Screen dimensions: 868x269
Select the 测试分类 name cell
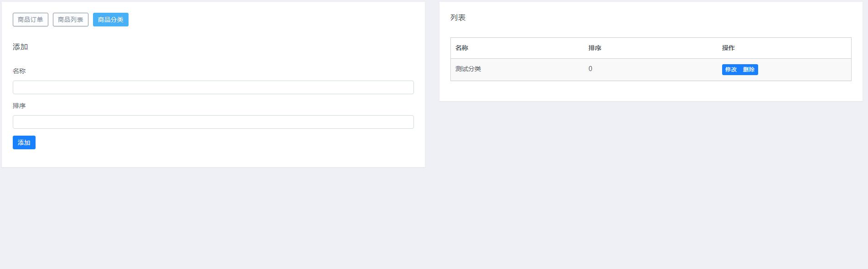pyautogui.click(x=468, y=69)
